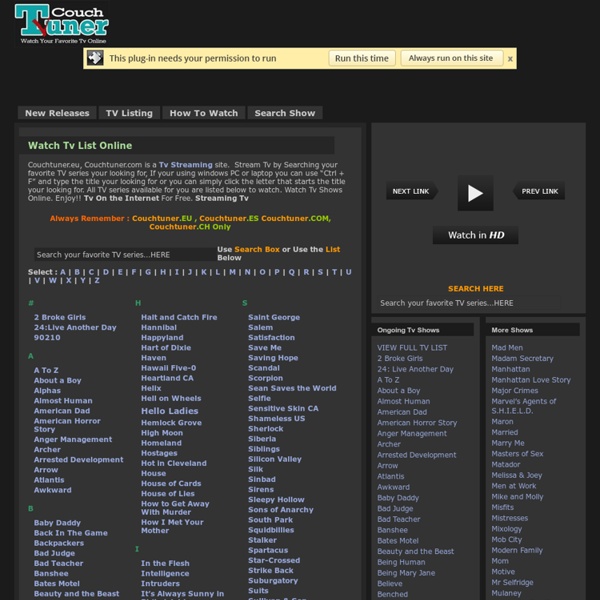Open Manhattan Love Story in More Shows
This screenshot has height=600, width=600.
coord(531,380)
